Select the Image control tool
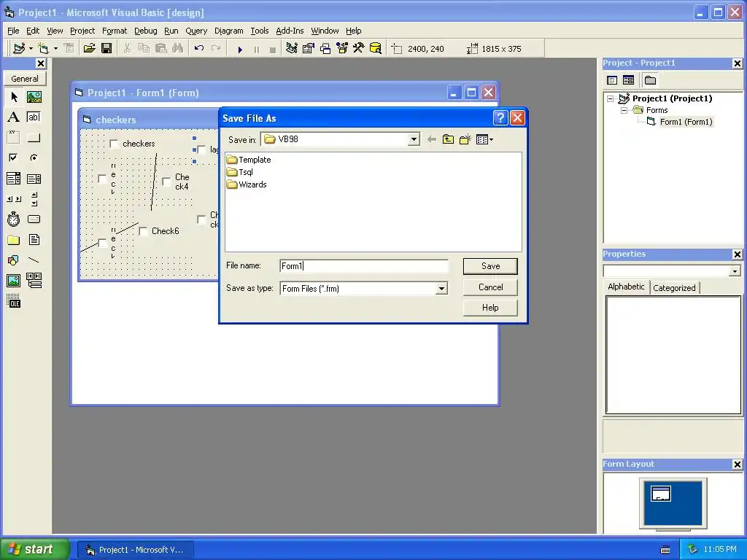This screenshot has height=560, width=747. tap(14, 281)
